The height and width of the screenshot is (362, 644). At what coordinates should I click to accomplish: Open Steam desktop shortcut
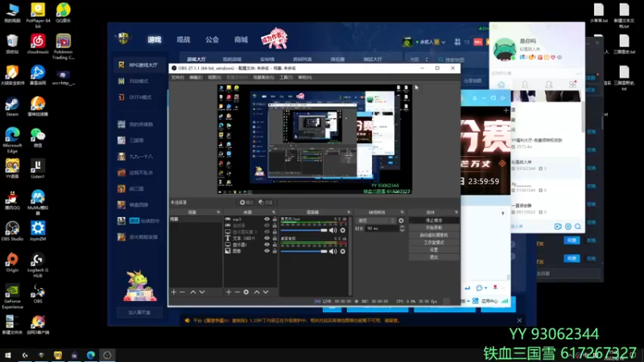12,107
